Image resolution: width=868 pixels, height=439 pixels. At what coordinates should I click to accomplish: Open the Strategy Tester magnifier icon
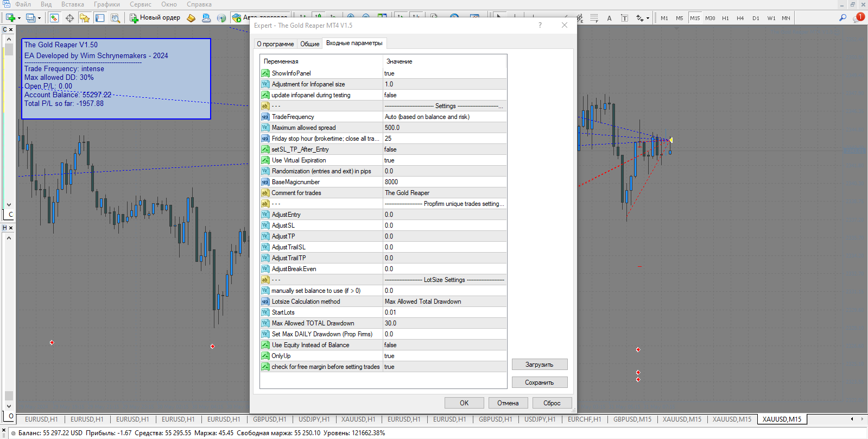click(115, 18)
